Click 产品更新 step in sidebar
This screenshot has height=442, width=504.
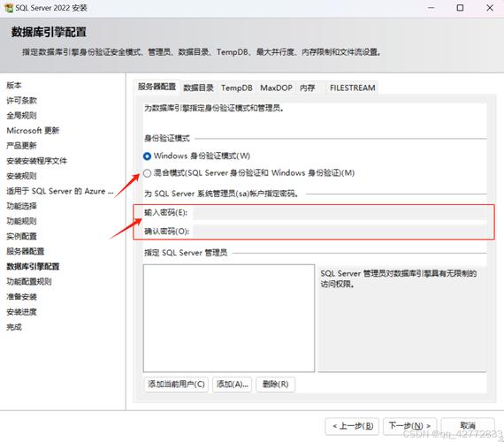(21, 146)
